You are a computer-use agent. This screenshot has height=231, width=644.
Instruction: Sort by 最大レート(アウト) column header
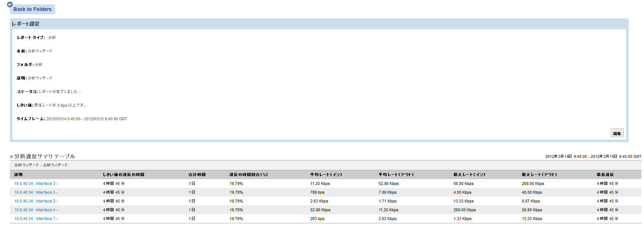coord(539,175)
